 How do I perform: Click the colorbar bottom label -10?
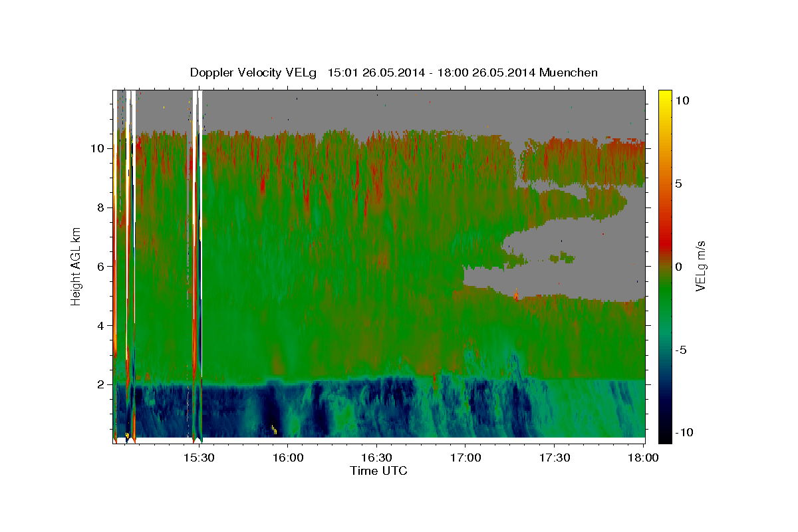[686, 432]
